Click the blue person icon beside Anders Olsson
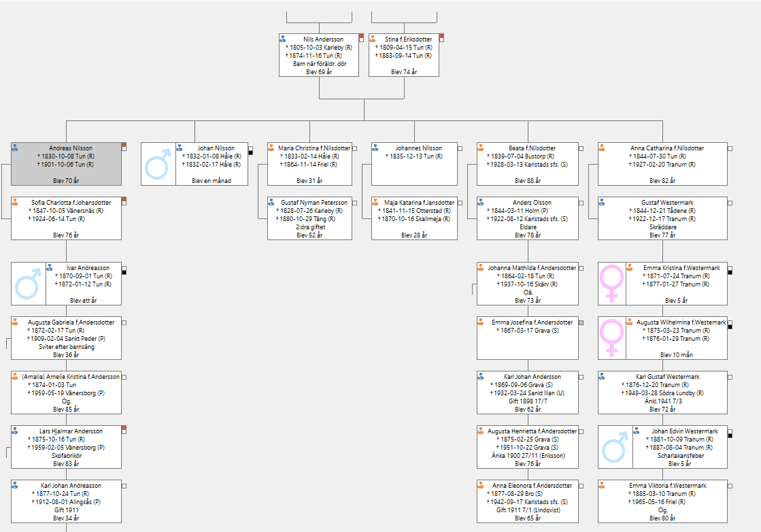Viewport: 761px width, 532px height. [481, 201]
